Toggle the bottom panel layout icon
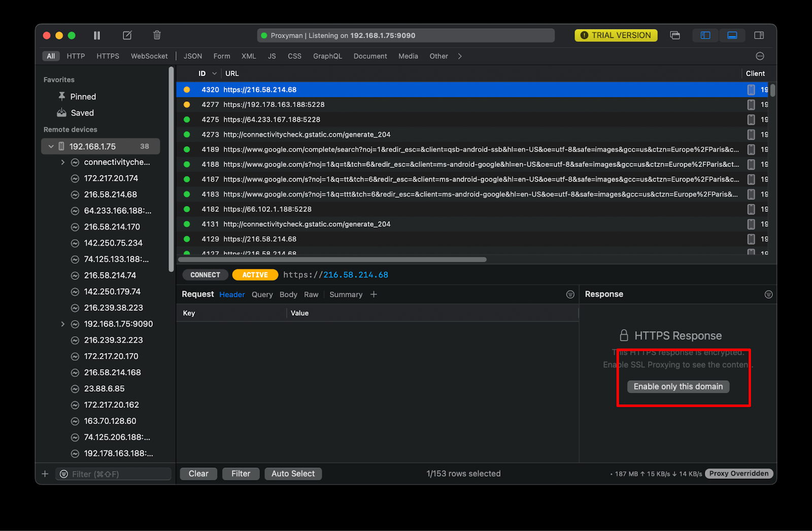 click(x=732, y=35)
